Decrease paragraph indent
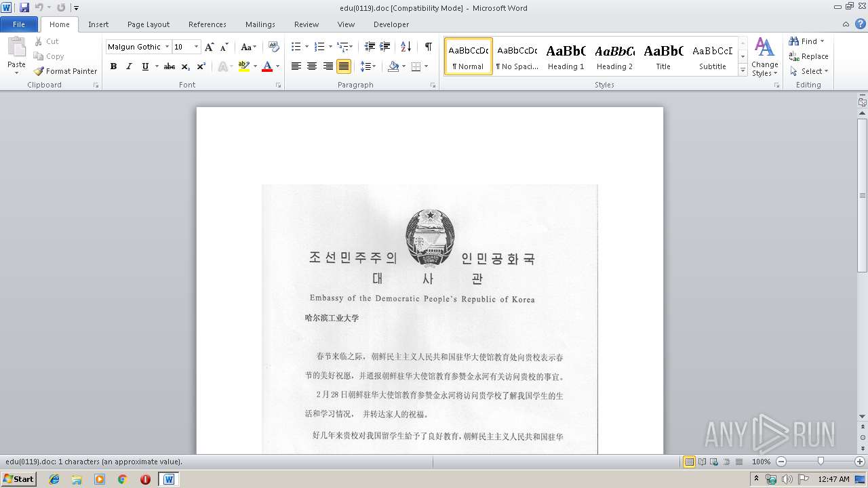This screenshot has width=868, height=488. (370, 47)
